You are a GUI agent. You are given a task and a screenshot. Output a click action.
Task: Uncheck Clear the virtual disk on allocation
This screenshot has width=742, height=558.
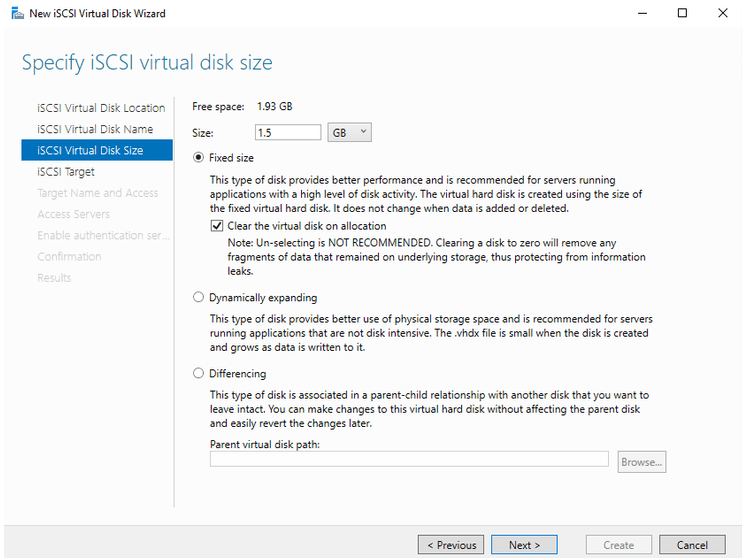217,226
